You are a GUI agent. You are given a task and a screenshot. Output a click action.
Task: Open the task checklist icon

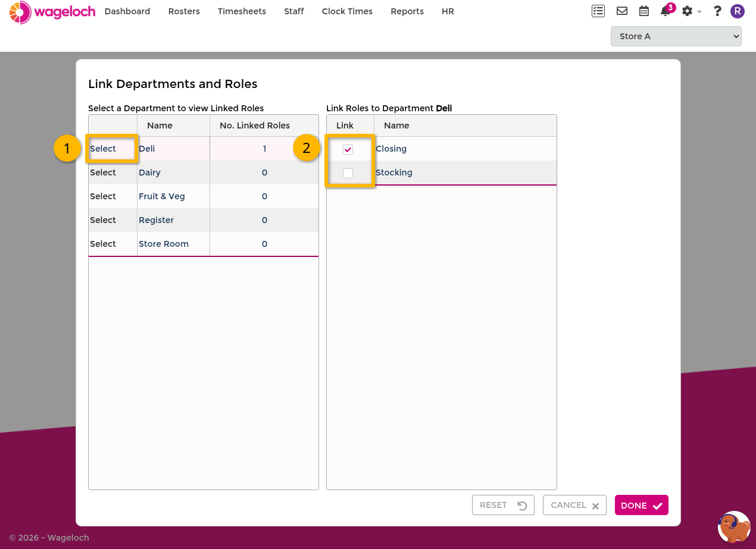coord(598,11)
